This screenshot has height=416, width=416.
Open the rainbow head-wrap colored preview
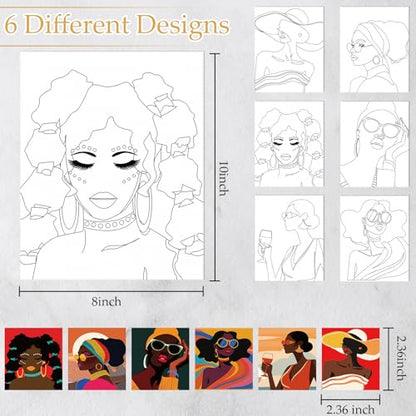coord(97,359)
